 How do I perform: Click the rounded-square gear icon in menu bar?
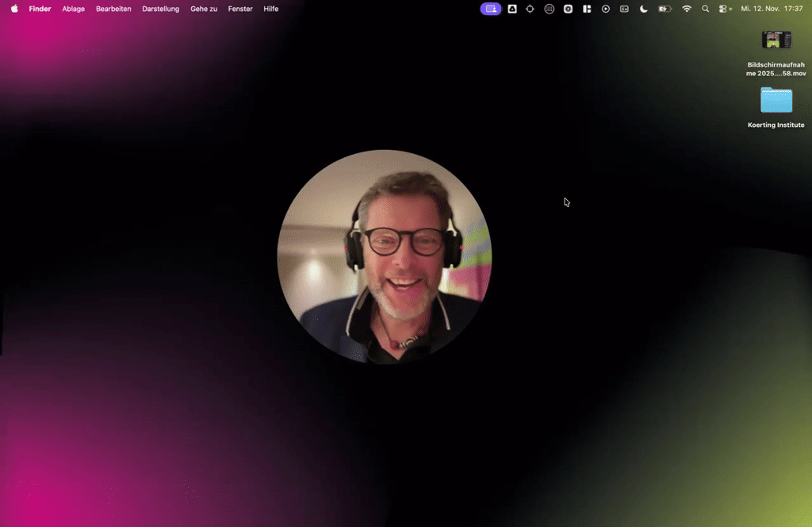[x=568, y=9]
